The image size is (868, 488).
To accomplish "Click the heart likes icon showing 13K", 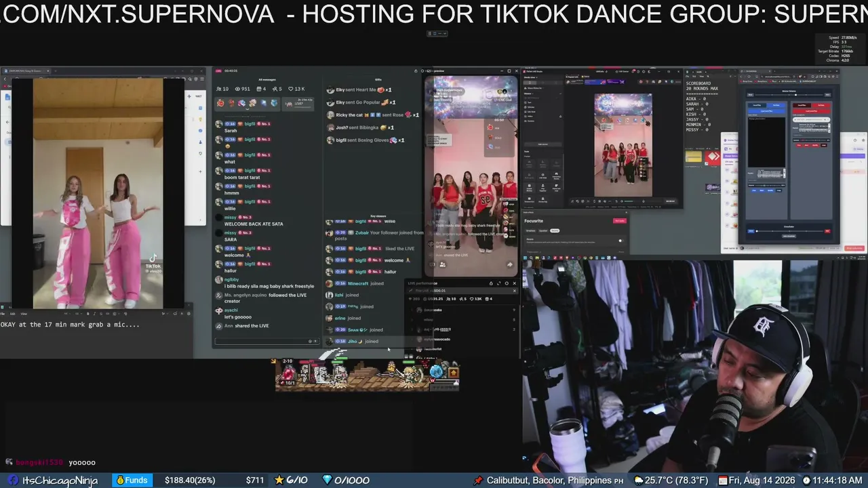I will click(290, 89).
